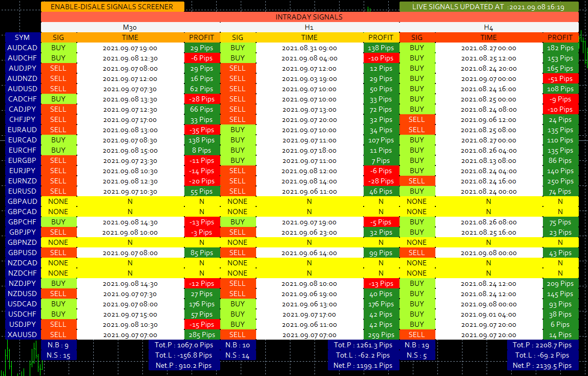The height and width of the screenshot is (376, 588).
Task: Select the GBPAUD symbol label
Action: pyautogui.click(x=22, y=201)
